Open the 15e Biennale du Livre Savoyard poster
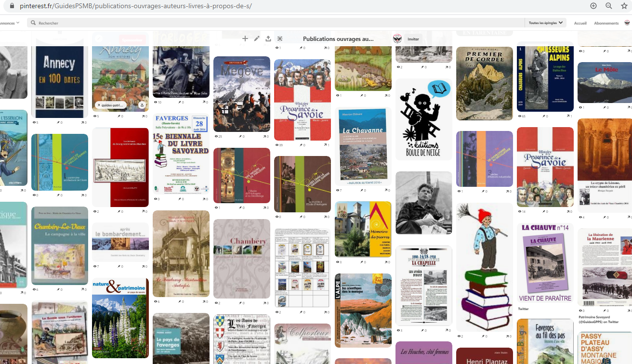 pyautogui.click(x=181, y=154)
